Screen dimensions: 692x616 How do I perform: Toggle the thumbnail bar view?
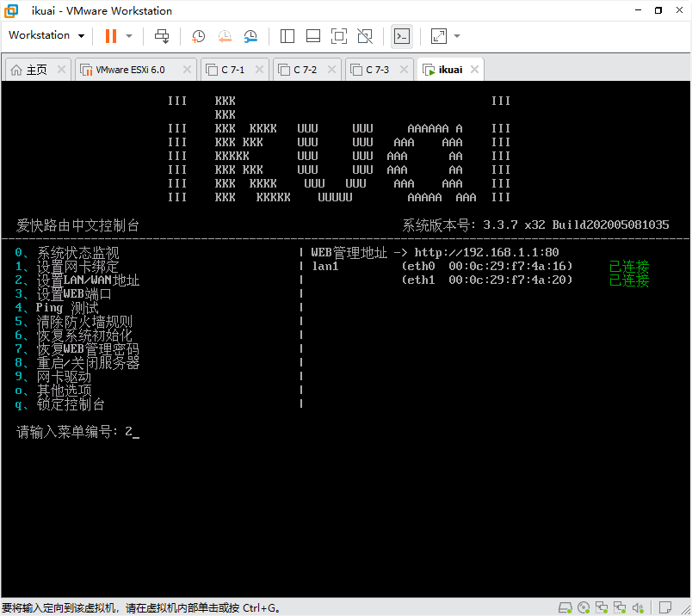point(313,36)
